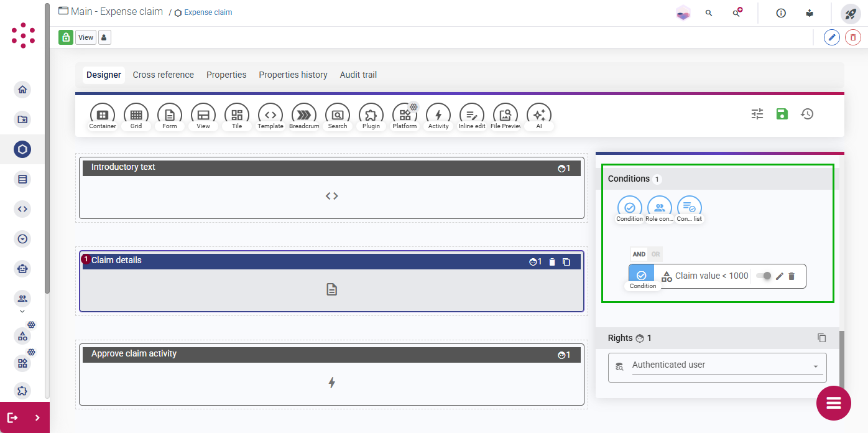Add an Inline edit component
The image size is (868, 433).
click(472, 115)
